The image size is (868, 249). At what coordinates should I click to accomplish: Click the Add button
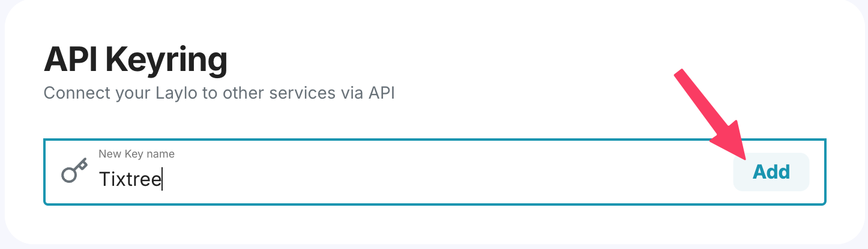click(771, 172)
